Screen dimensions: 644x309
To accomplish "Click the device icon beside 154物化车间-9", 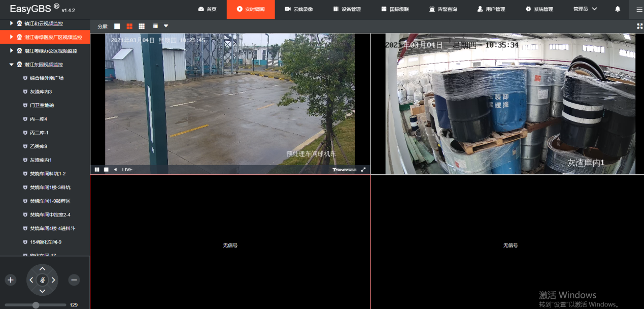I will pos(25,242).
